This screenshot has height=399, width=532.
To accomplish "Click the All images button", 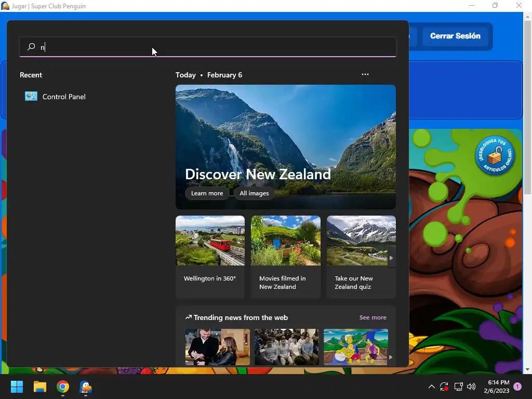I will pos(254,193).
